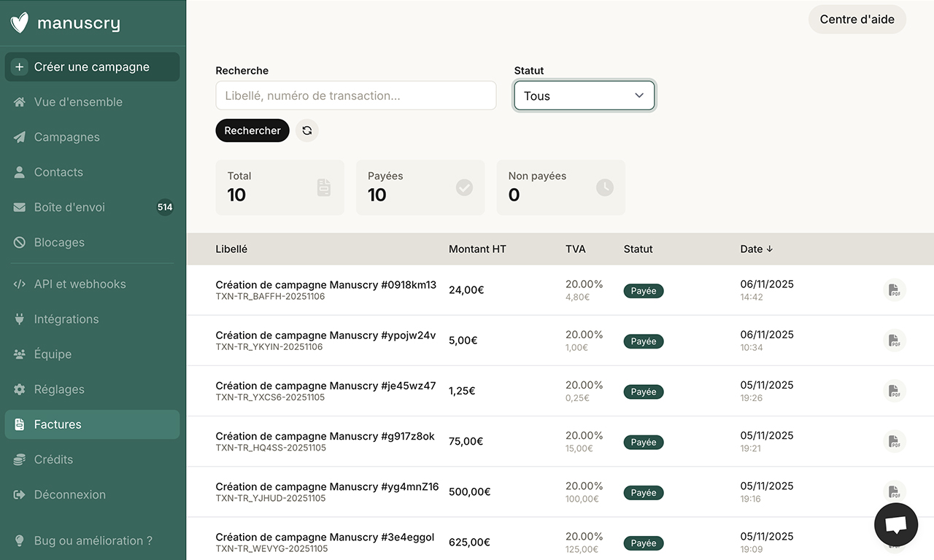This screenshot has height=560, width=934.
Task: Click the Payée status badge on first invoice
Action: [x=643, y=290]
